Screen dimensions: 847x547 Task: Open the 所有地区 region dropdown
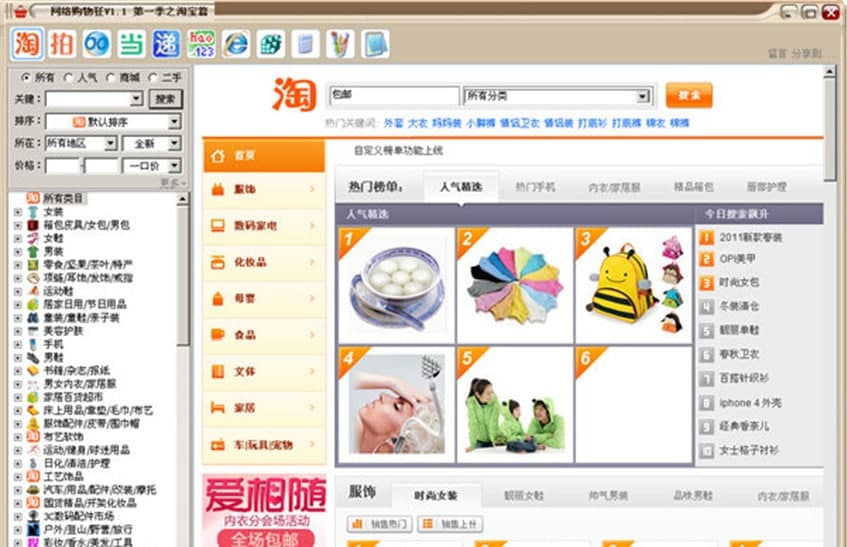pyautogui.click(x=110, y=143)
